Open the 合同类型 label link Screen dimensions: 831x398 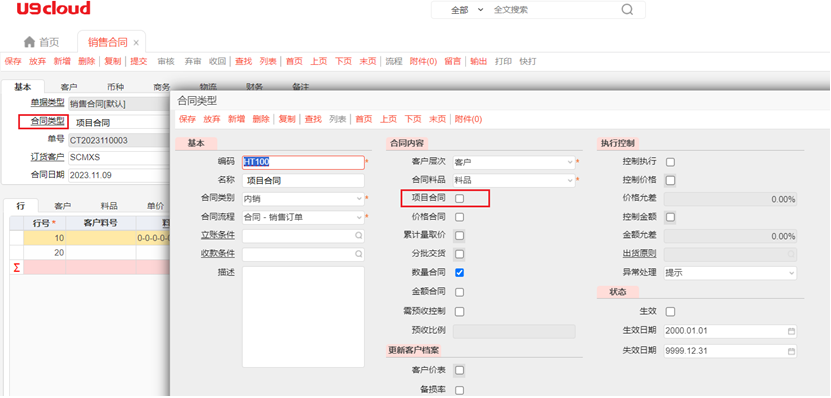(47, 121)
